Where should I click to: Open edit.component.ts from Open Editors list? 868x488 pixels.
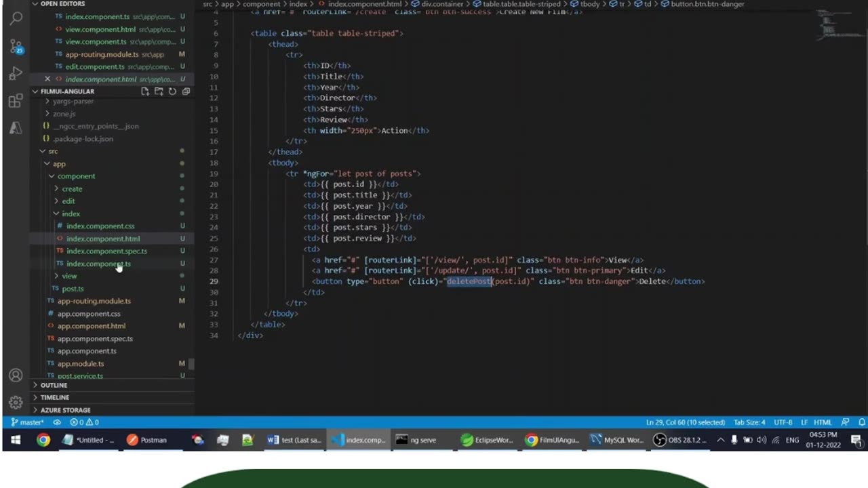[95, 66]
